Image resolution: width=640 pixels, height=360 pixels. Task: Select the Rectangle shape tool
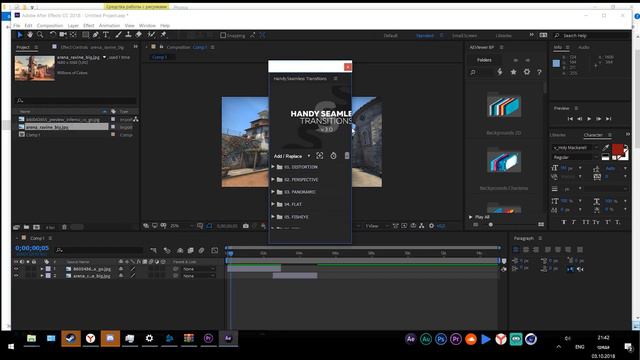86,35
